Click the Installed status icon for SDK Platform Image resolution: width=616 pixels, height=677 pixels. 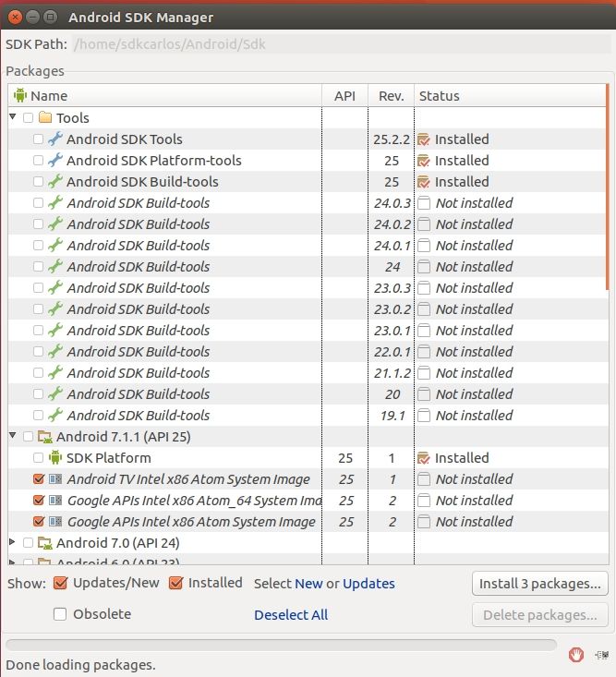click(x=424, y=458)
